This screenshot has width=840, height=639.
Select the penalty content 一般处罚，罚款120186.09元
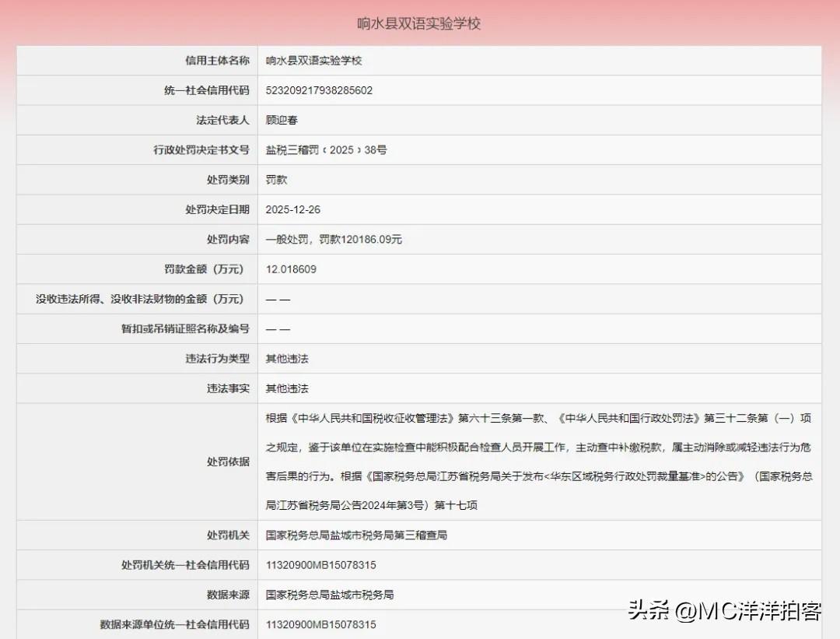click(x=331, y=239)
